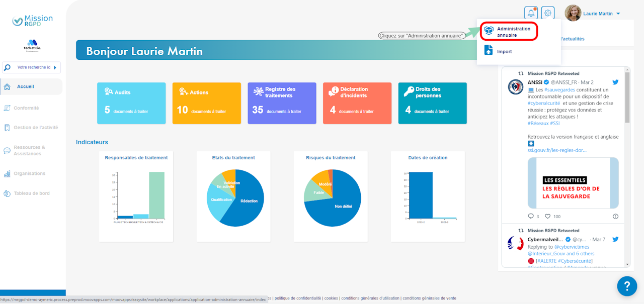
Task: Click the help question mark button
Action: pos(627,286)
